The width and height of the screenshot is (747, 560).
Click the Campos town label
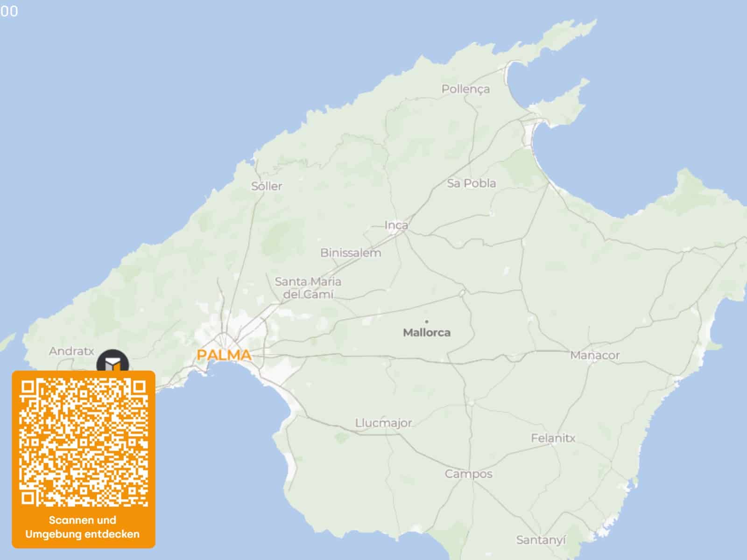coord(468,474)
